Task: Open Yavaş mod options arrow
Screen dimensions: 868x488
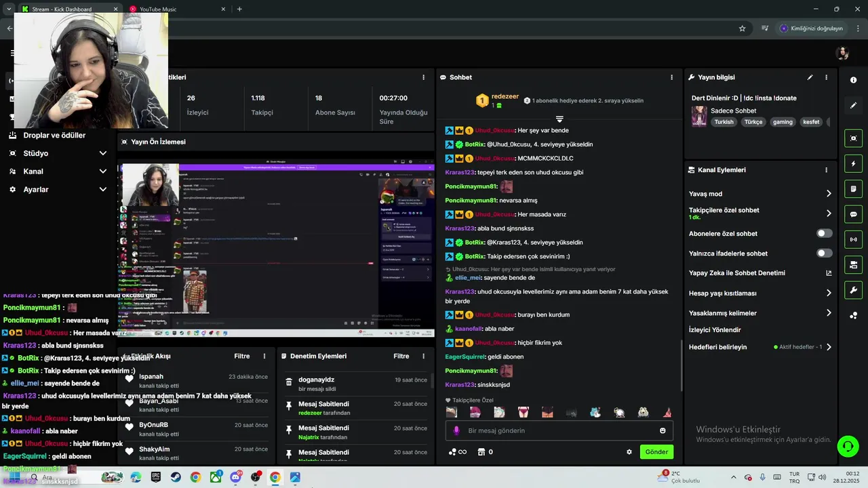Action: (x=829, y=194)
